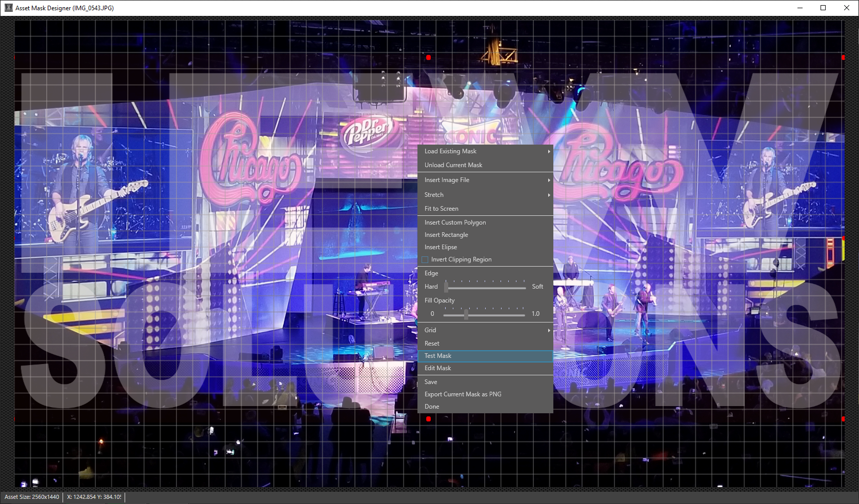Expand the arrow beside Grid
Screen dimensions: 859x504
click(549, 330)
